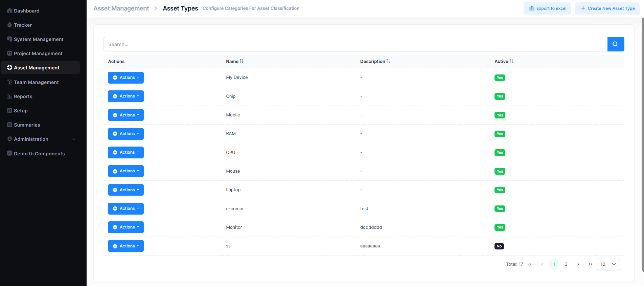Click Create New Asset Type button
The image size is (644, 286).
607,8
